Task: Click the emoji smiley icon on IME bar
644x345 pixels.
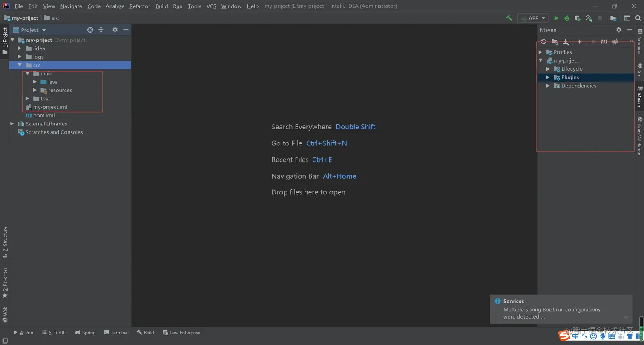Action: pos(593,336)
